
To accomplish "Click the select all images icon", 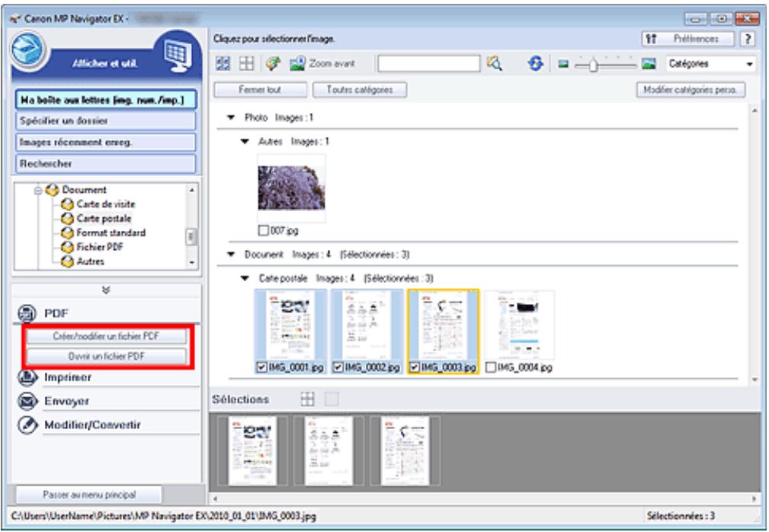I will tap(223, 63).
